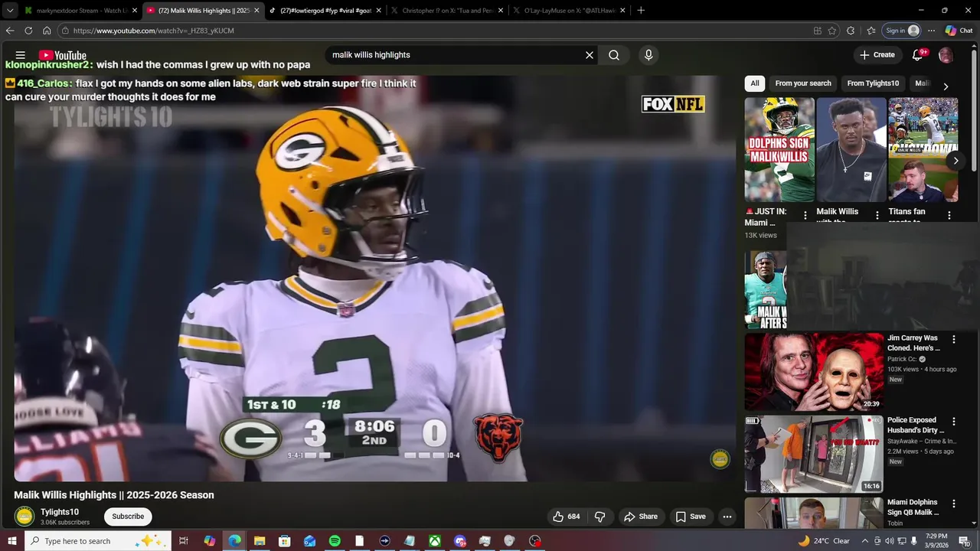Go back in browser history
The height and width of the screenshot is (551, 980).
click(x=10, y=31)
